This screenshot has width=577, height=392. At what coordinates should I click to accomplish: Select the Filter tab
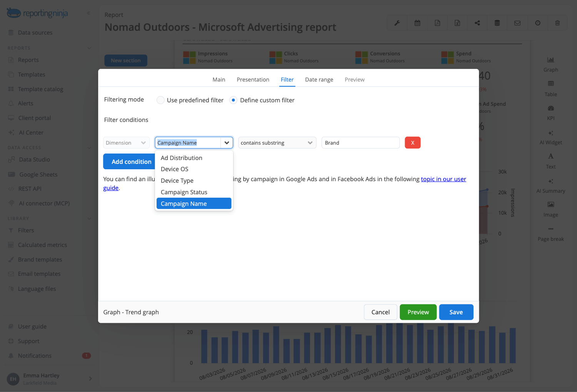pyautogui.click(x=287, y=80)
